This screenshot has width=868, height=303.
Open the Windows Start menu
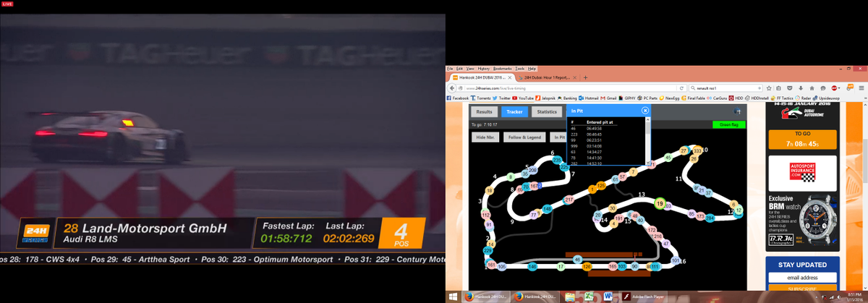pyautogui.click(x=455, y=296)
